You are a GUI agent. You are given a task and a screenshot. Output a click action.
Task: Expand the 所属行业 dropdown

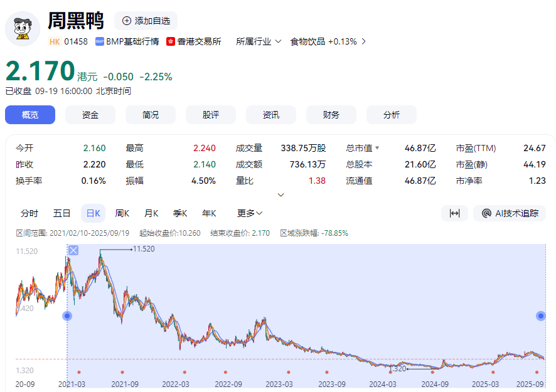click(x=259, y=42)
